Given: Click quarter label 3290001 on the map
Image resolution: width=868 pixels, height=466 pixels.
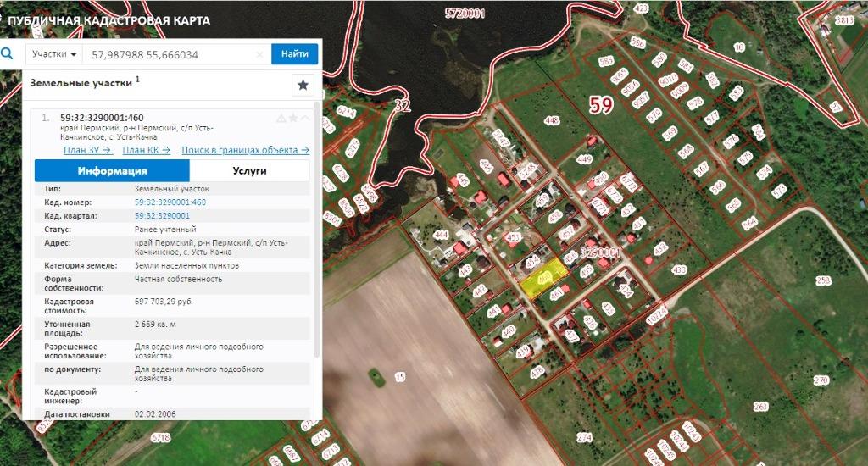Looking at the screenshot, I should [x=601, y=253].
